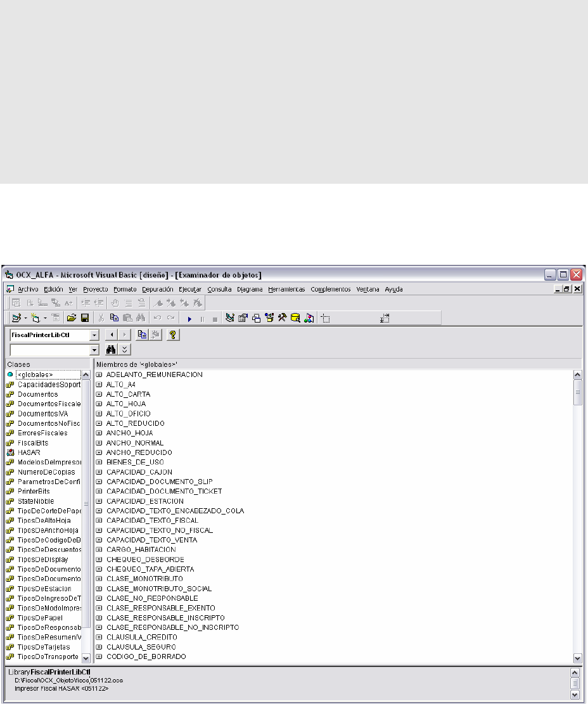Click the View Definition button in the Object Browser
This screenshot has width=588, height=704.
coord(155,335)
